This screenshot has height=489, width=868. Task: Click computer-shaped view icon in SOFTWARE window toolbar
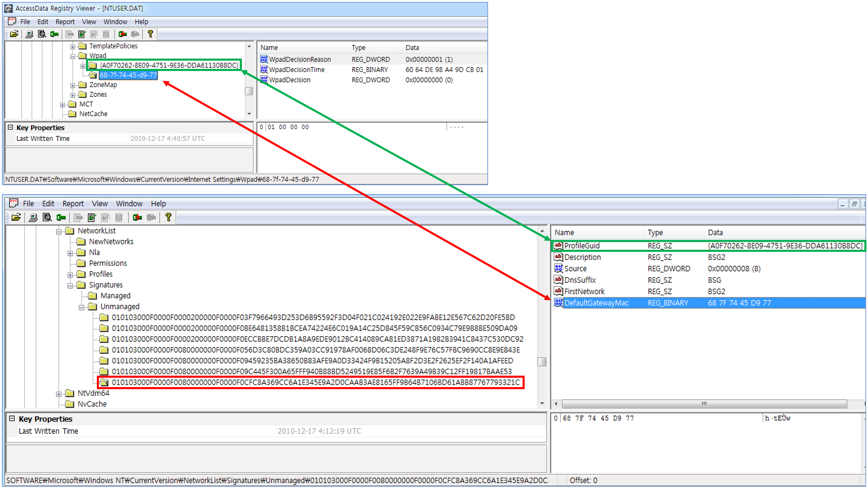point(33,218)
